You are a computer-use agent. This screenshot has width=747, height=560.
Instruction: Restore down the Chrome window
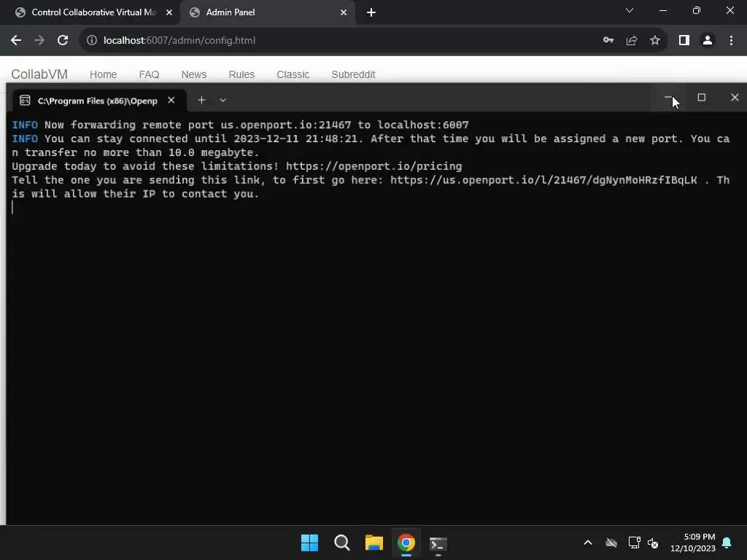point(697,10)
